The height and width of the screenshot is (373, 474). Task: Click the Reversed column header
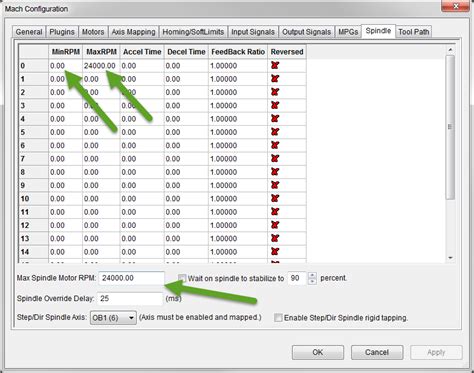[287, 52]
